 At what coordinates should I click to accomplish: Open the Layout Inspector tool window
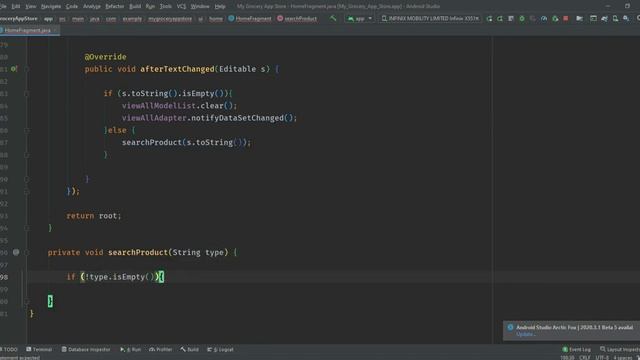620,349
